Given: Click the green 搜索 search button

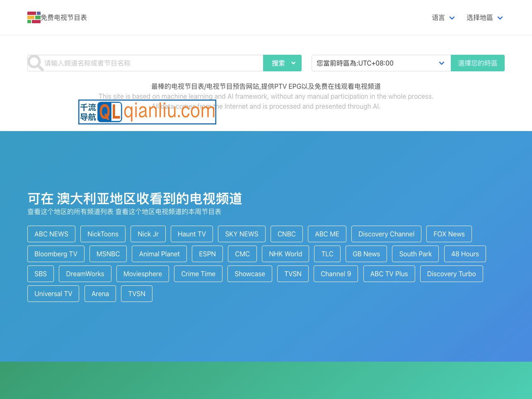Looking at the screenshot, I should (x=278, y=63).
